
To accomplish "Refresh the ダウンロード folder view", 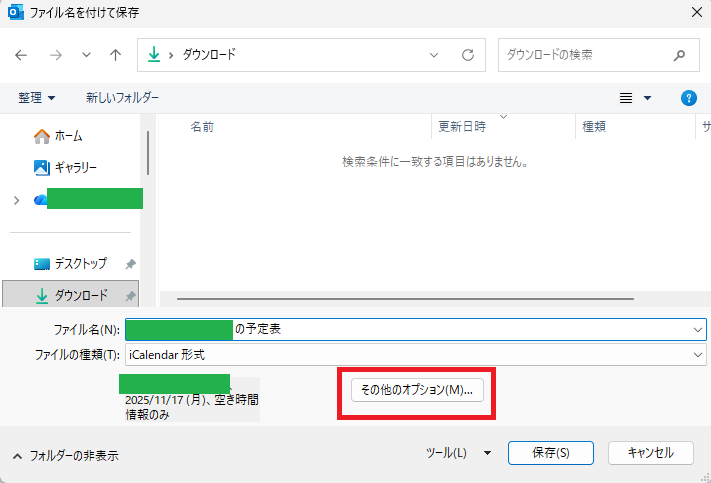I will click(x=468, y=55).
